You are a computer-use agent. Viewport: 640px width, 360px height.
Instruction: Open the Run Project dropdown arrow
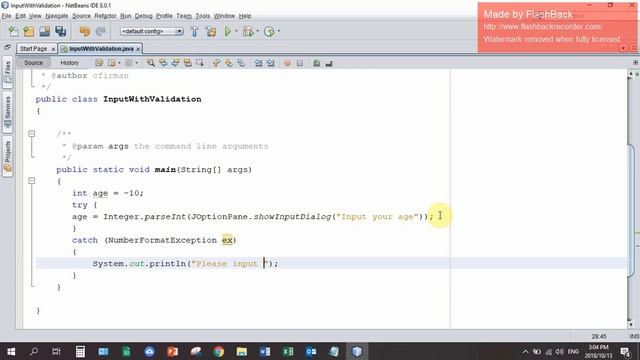coord(236,31)
